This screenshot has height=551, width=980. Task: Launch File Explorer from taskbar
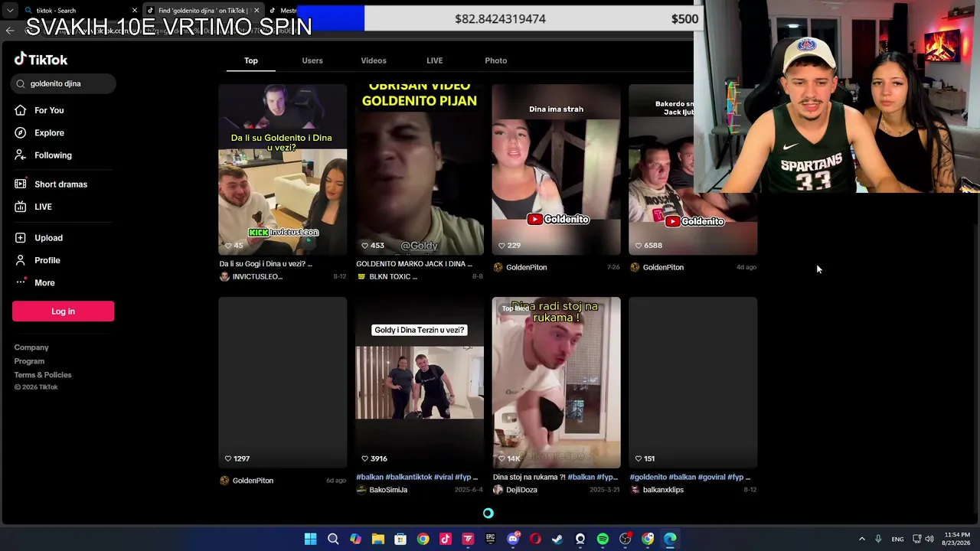pos(378,539)
